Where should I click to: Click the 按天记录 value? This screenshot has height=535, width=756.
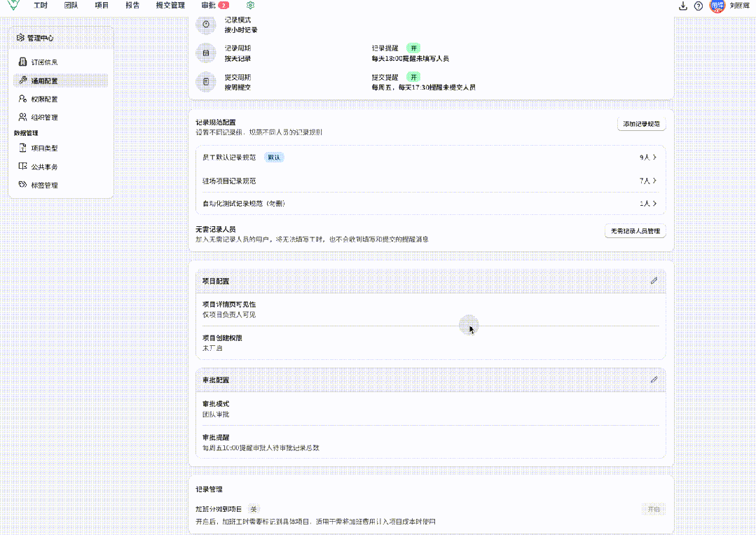pyautogui.click(x=238, y=59)
